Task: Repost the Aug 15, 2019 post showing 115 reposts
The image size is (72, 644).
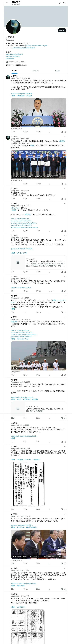Action: point(26,132)
